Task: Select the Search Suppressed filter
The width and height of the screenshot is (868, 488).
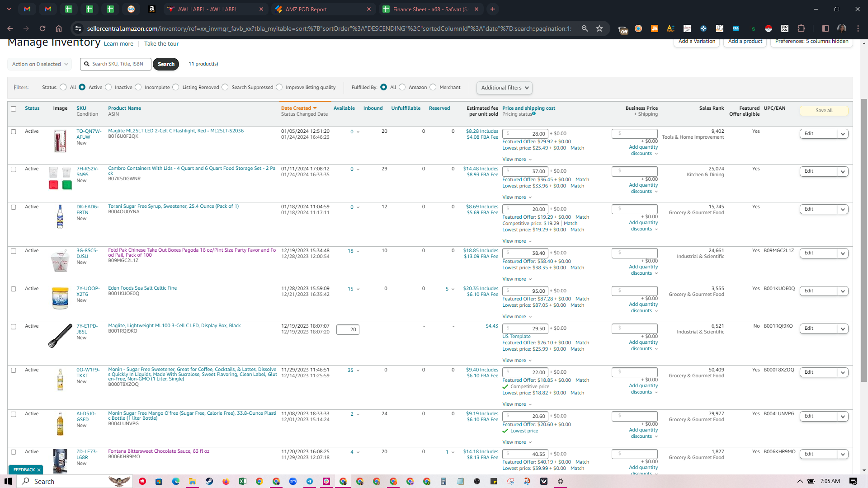Action: [225, 87]
